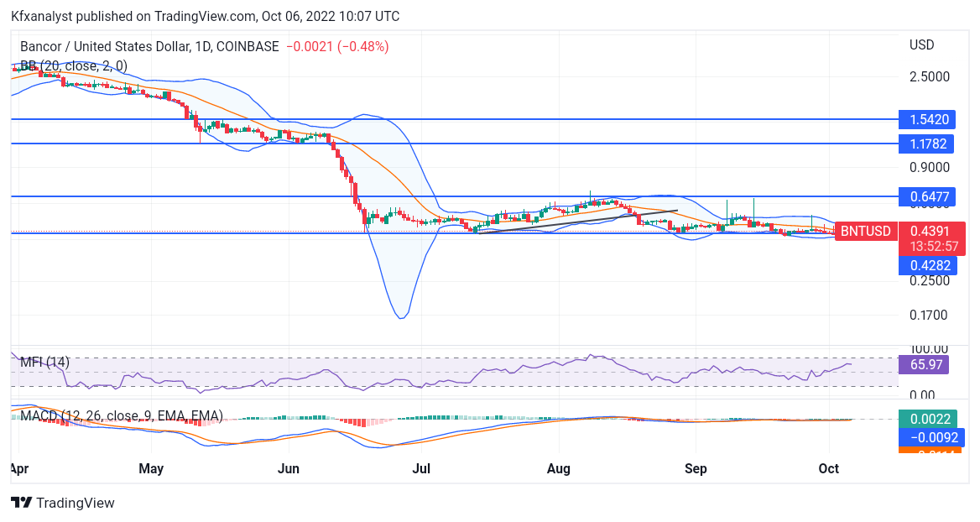Click the MACD -0.0092 value label
Viewport: 980px width, 522px height.
(931, 437)
